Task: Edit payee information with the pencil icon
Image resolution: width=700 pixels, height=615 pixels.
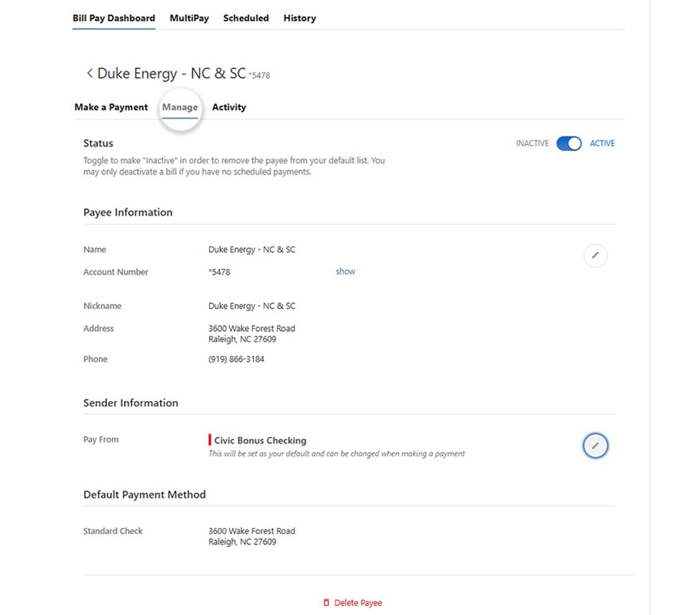Action: [x=595, y=256]
